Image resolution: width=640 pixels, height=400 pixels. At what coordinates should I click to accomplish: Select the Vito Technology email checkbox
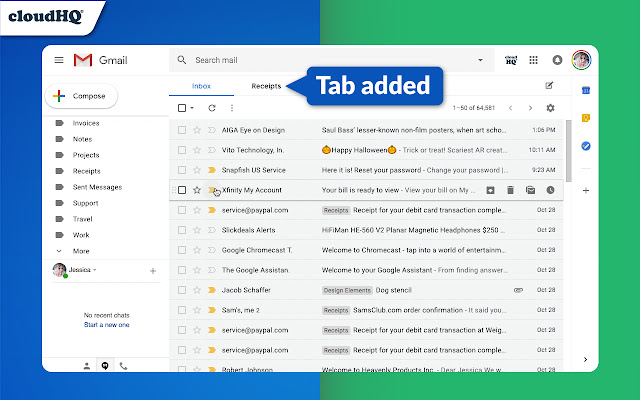click(182, 150)
